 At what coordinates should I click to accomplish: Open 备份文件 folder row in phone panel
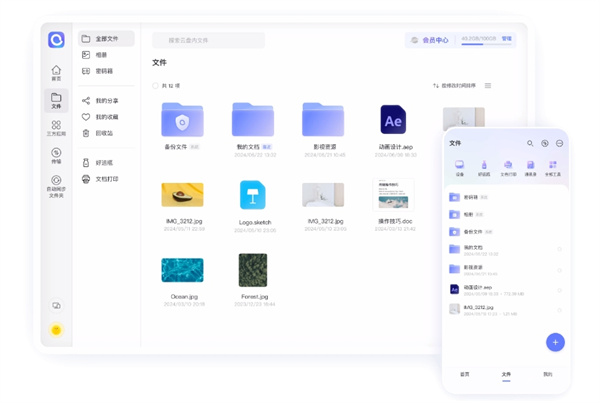(505, 232)
